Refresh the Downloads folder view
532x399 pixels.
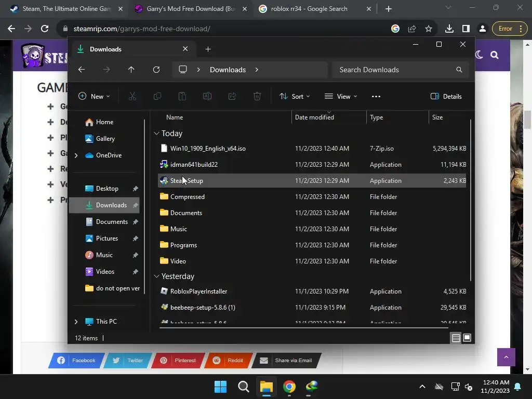click(x=156, y=70)
